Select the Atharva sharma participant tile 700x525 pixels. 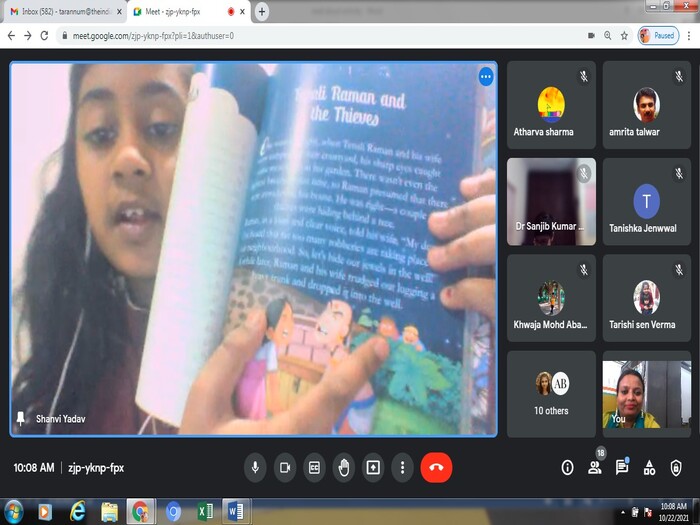coord(551,105)
